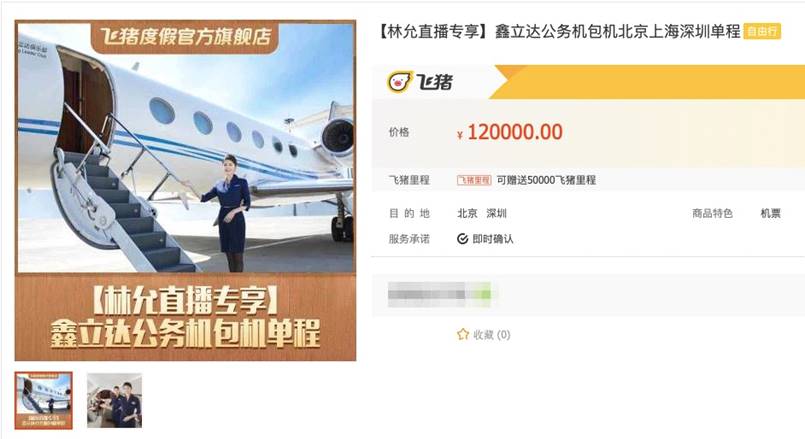The width and height of the screenshot is (805, 439).
Task: Click the 飞猪里程 red tag badge
Action: tap(474, 180)
